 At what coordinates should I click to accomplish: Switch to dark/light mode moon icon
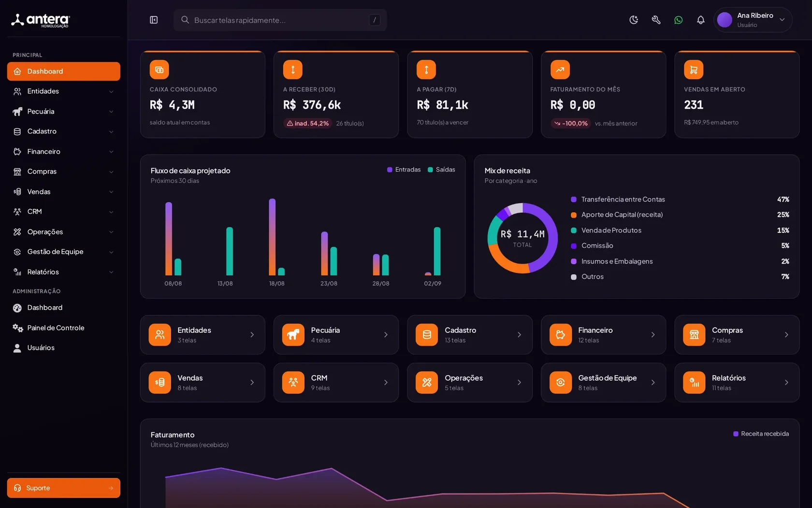(634, 20)
